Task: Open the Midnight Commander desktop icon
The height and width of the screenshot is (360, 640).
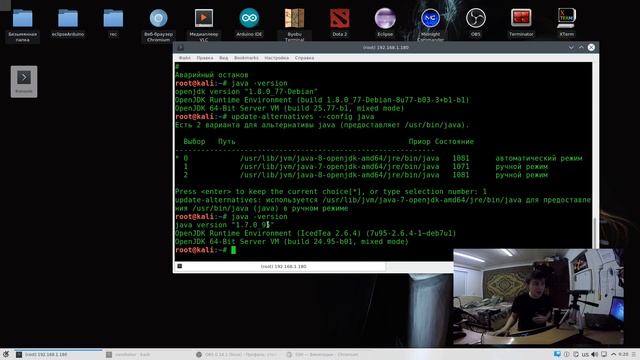Action: [430, 24]
